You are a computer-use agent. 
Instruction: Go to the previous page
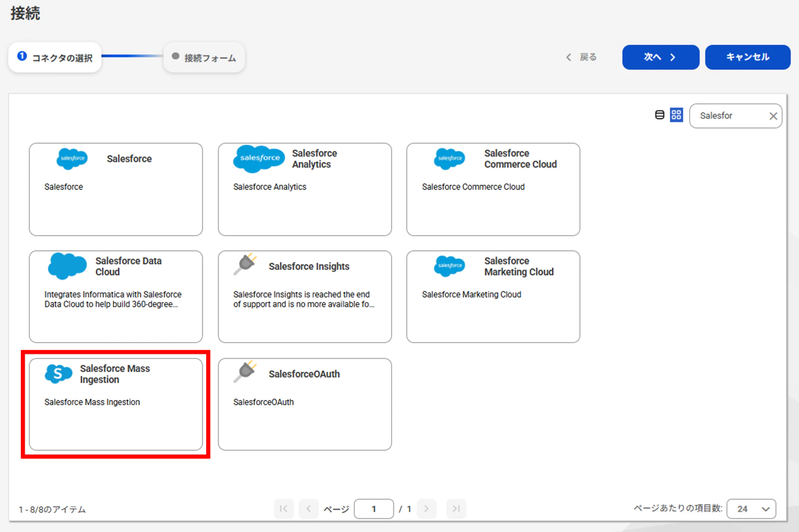coord(309,509)
